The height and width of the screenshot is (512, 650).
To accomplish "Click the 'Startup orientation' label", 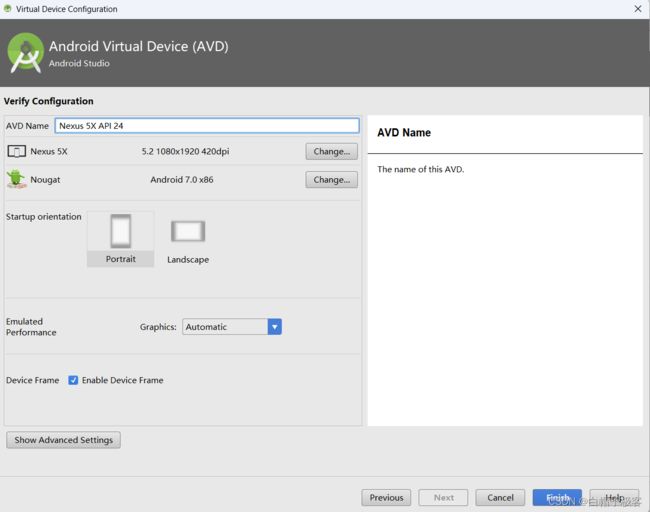I will (44, 216).
